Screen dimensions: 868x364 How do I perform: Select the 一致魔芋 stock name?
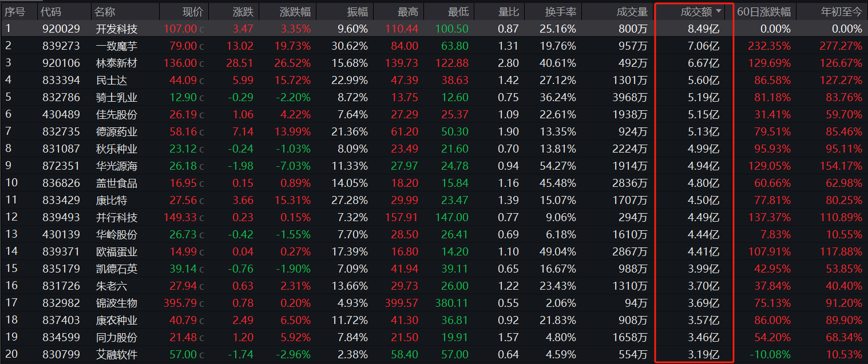click(x=117, y=46)
